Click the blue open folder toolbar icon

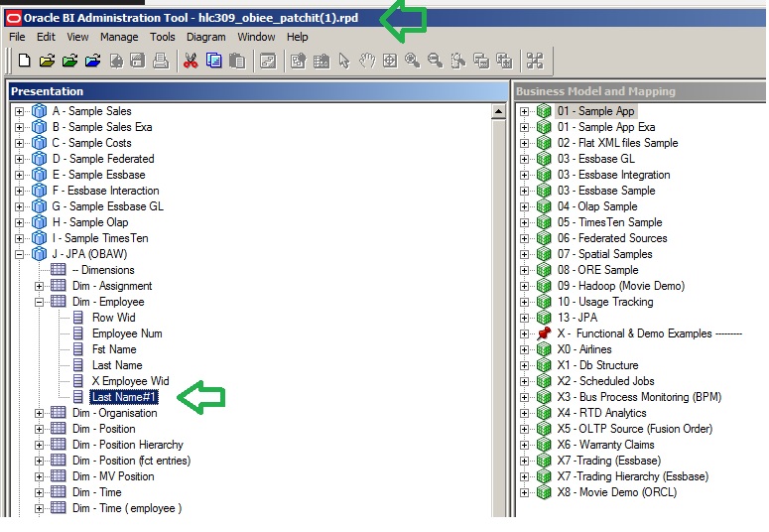(92, 61)
